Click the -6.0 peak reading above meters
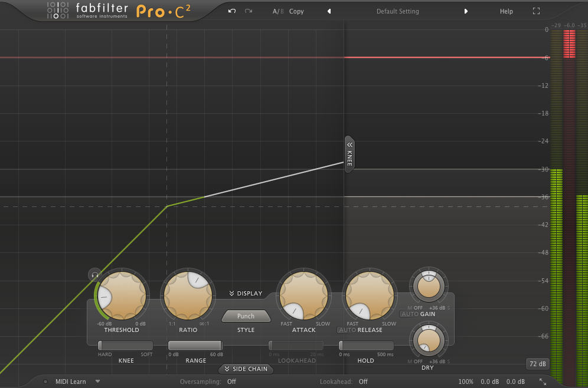The width and height of the screenshot is (588, 388). (569, 25)
